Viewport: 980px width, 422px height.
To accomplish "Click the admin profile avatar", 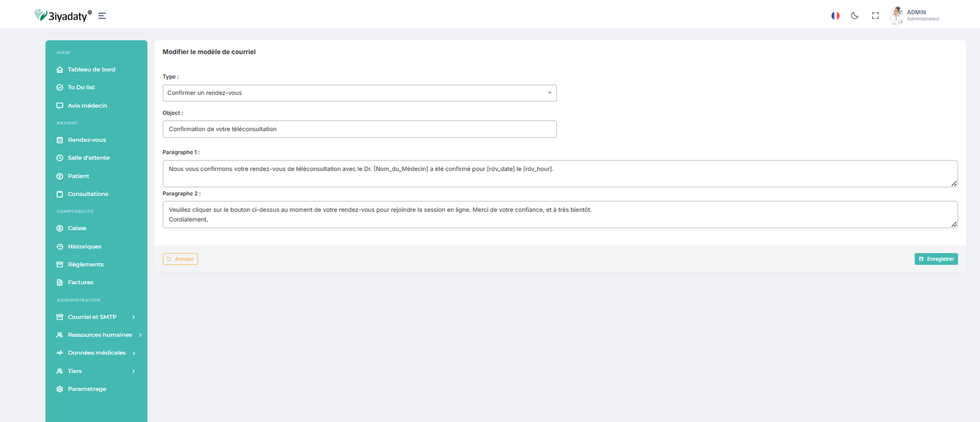I will 897,15.
